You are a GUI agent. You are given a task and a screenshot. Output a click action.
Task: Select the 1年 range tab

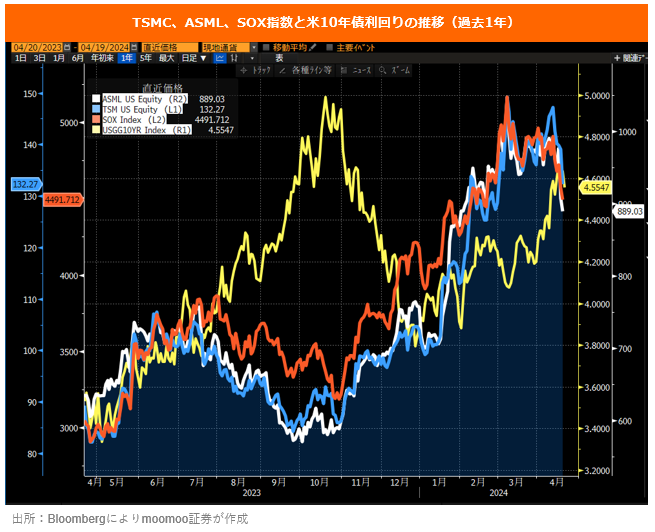tap(127, 58)
